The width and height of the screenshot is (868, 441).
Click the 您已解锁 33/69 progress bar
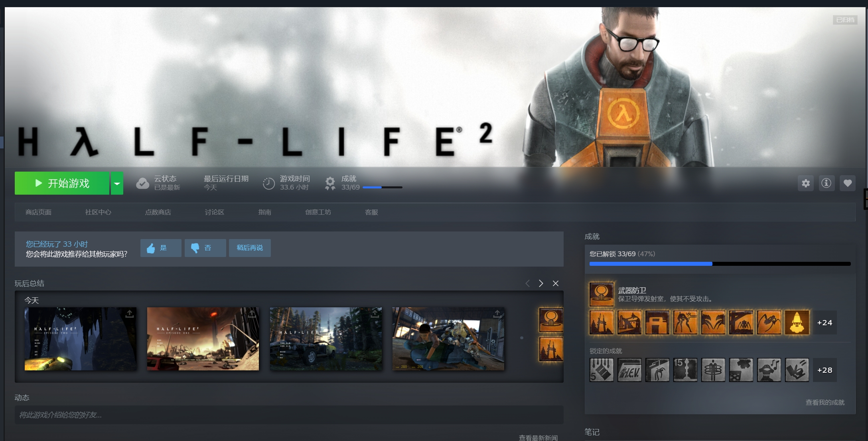pyautogui.click(x=720, y=264)
